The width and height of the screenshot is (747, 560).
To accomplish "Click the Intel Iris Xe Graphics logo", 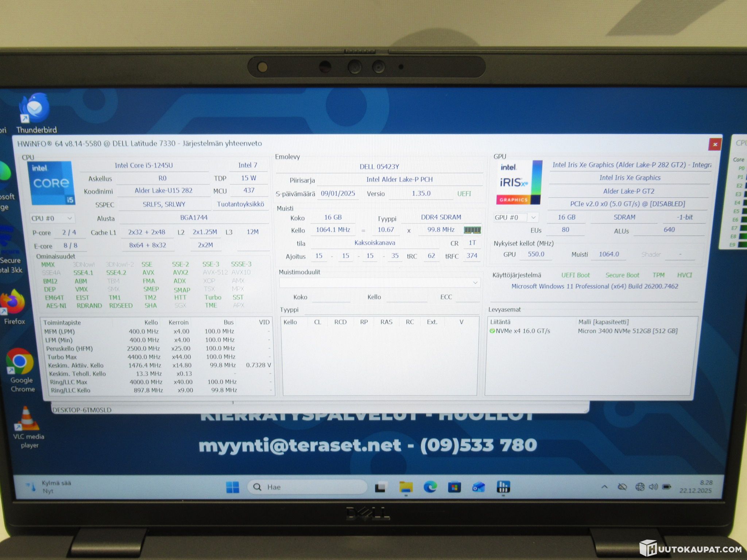I will tap(518, 182).
